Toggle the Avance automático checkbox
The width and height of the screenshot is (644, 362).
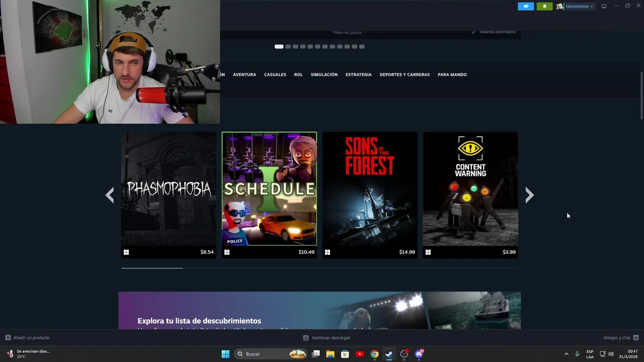473,32
